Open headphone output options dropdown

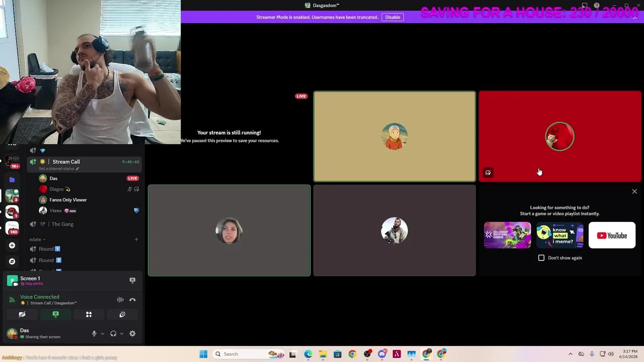coord(121,334)
